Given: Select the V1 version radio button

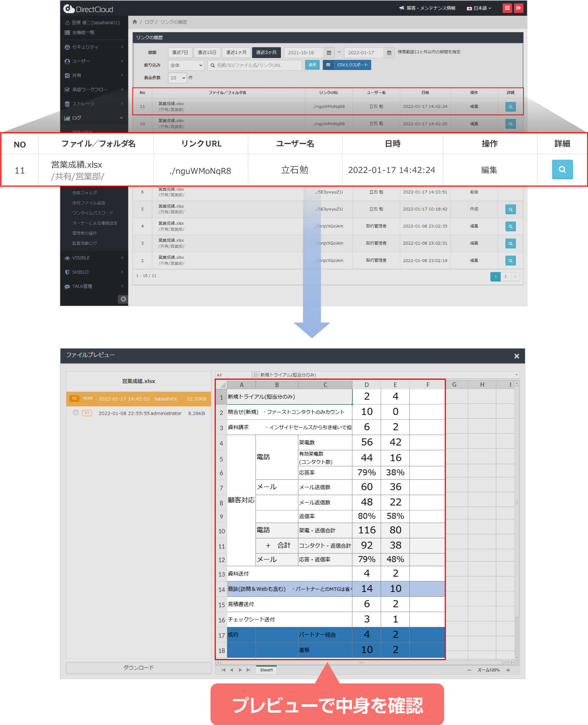Looking at the screenshot, I should [x=75, y=413].
